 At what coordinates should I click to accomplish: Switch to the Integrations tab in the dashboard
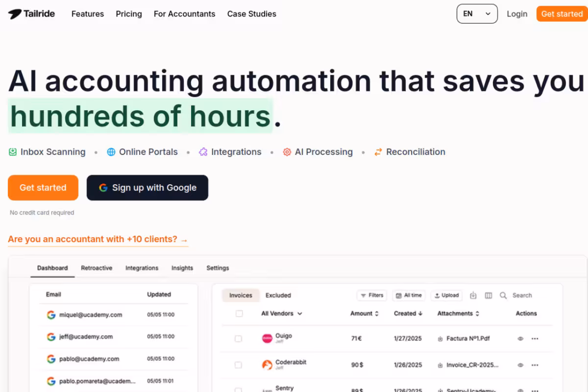142,268
